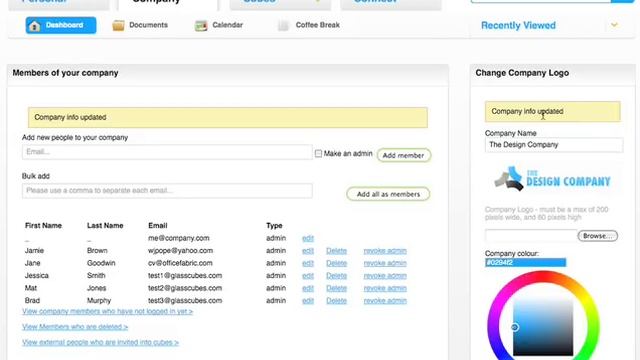Expand the Recently Viewed chevron
640x360 pixels.
click(x=614, y=25)
